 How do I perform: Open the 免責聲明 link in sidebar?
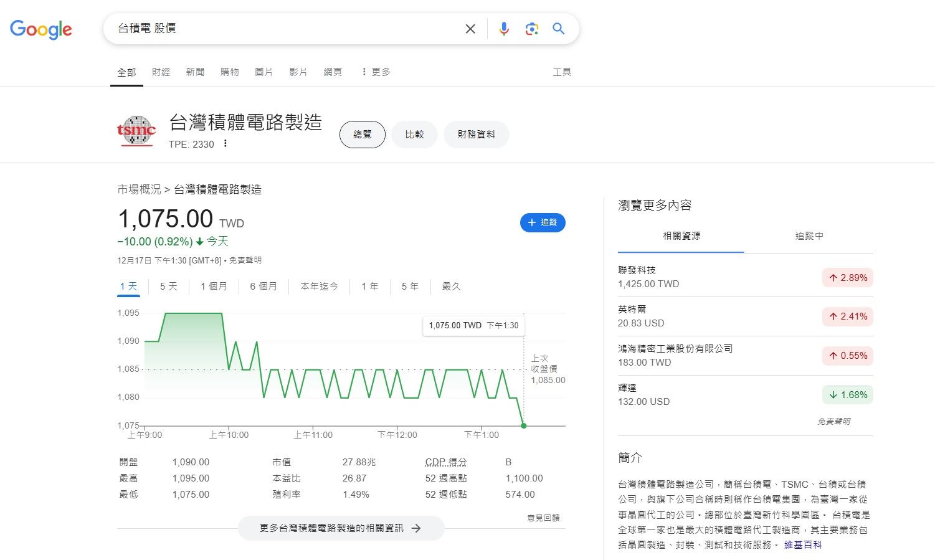[833, 422]
